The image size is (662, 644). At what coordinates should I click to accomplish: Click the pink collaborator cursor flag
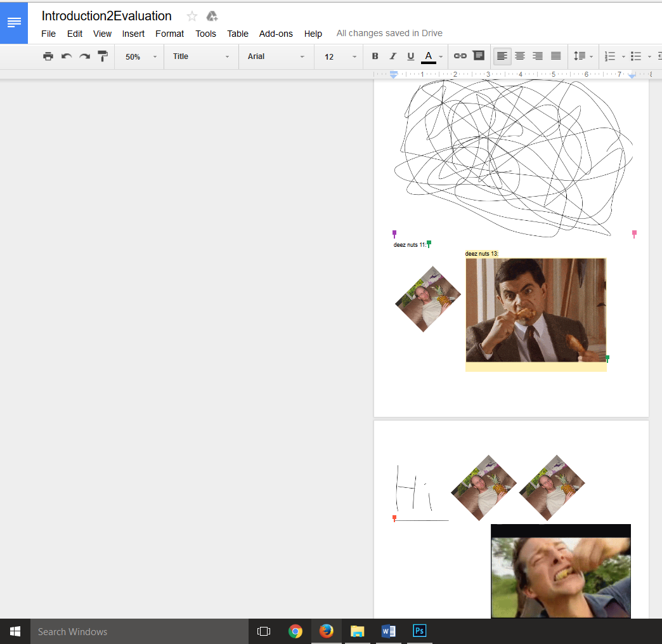(x=634, y=233)
